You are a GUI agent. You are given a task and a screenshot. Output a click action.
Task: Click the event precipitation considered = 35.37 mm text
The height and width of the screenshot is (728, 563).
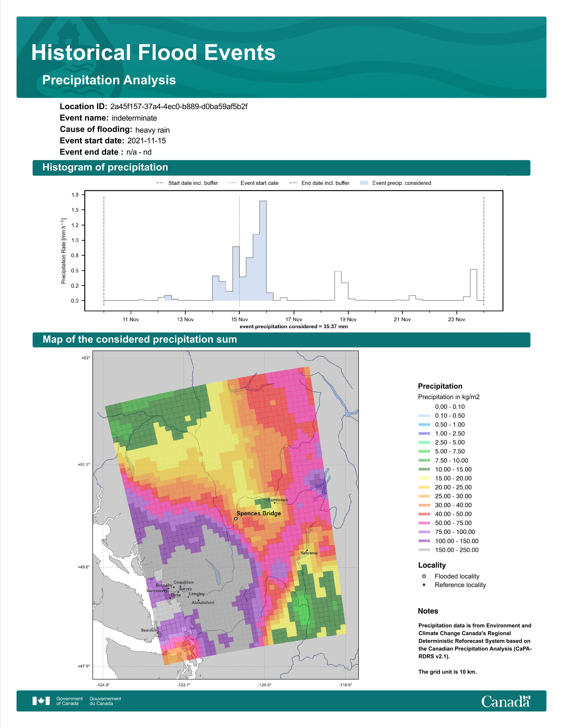point(293,327)
